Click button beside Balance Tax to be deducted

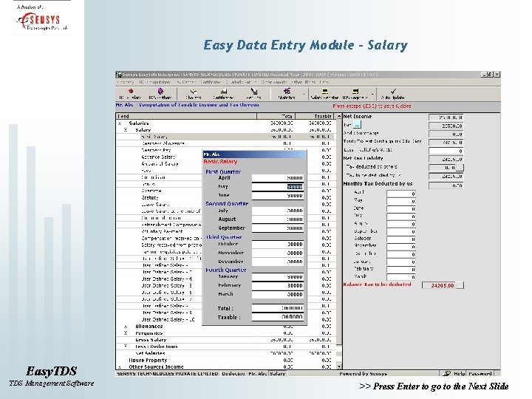tap(460, 285)
